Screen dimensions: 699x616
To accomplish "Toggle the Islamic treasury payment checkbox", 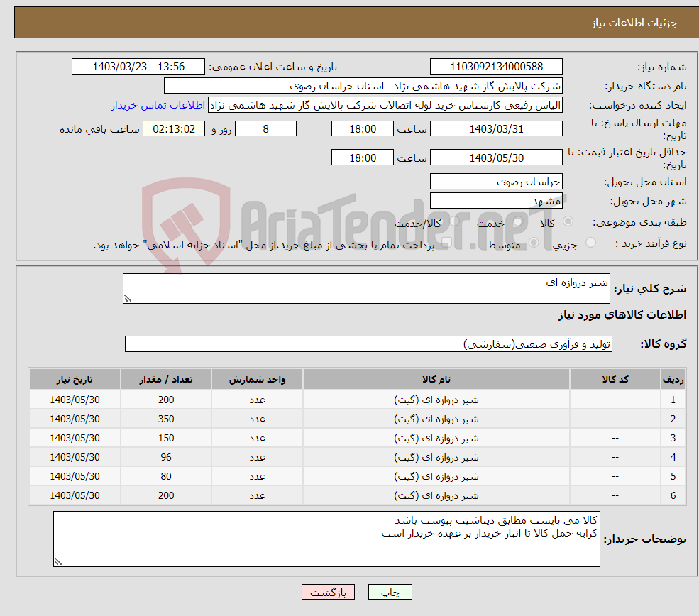I will point(446,243).
